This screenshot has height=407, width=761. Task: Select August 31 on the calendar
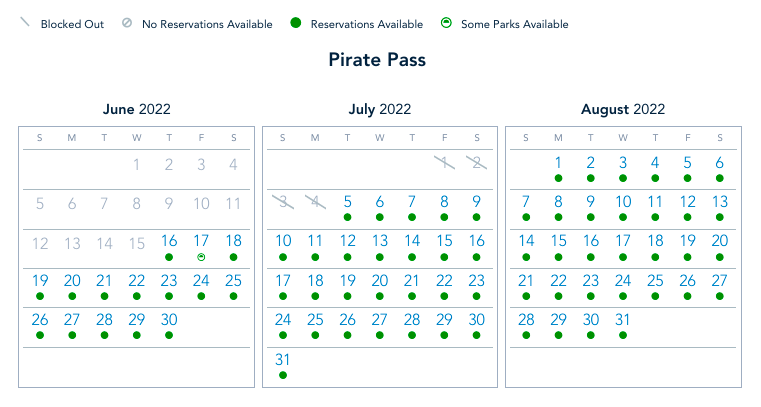[623, 320]
